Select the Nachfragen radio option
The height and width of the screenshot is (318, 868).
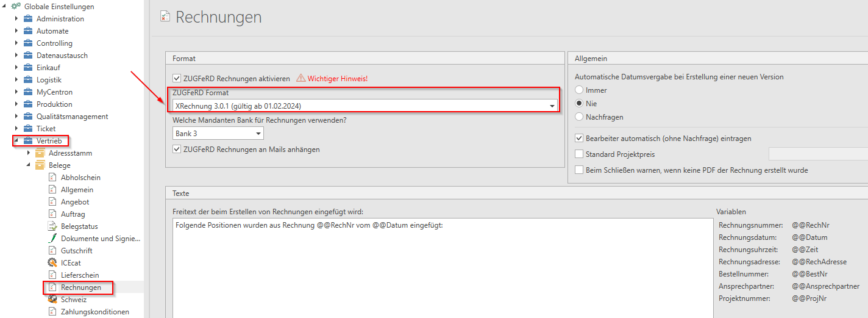[579, 117]
